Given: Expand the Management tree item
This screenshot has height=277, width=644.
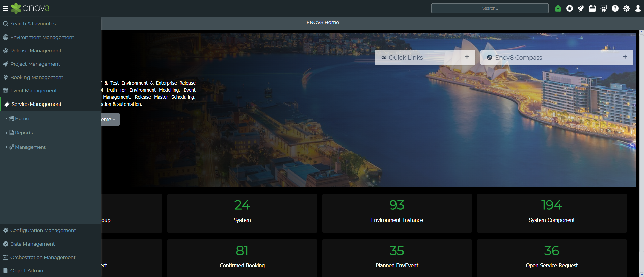Looking at the screenshot, I should coord(6,147).
